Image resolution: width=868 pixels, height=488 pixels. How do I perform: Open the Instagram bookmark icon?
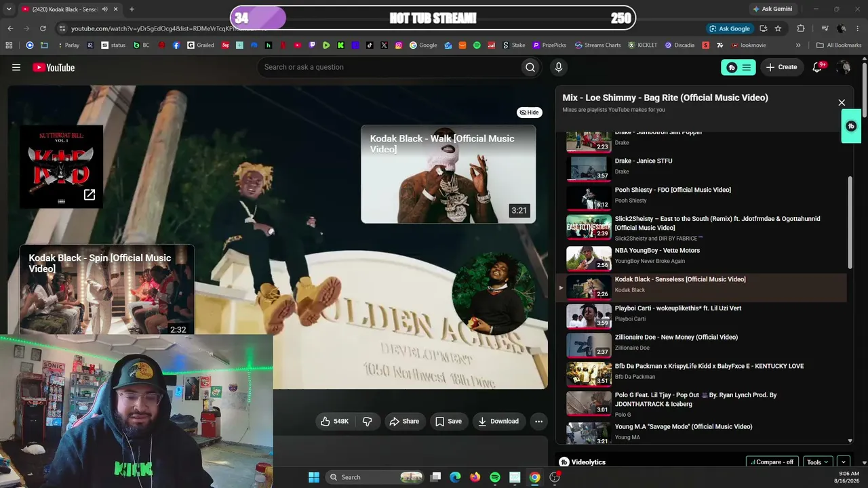[399, 45]
